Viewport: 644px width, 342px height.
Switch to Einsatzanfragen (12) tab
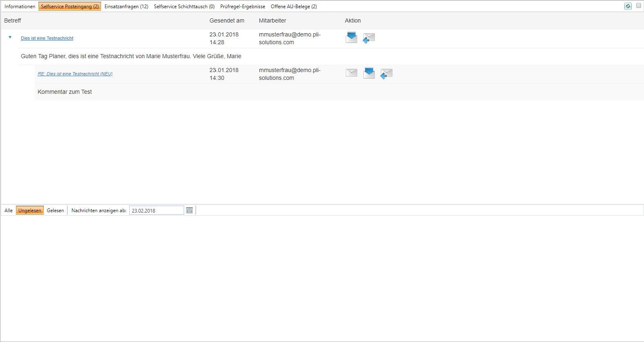(126, 7)
